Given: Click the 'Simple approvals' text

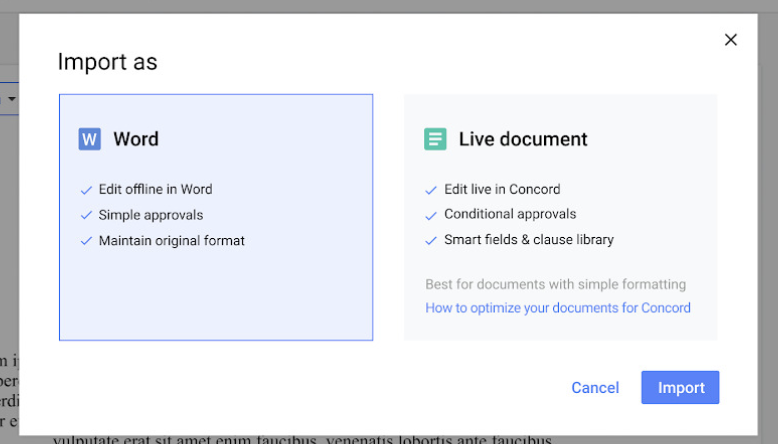Looking at the screenshot, I should pos(151,215).
